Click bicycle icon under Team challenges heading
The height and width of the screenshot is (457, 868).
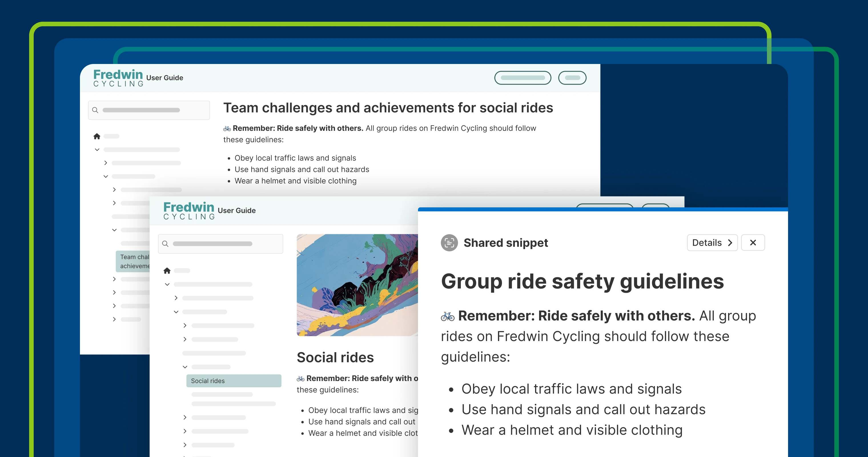coord(227,129)
